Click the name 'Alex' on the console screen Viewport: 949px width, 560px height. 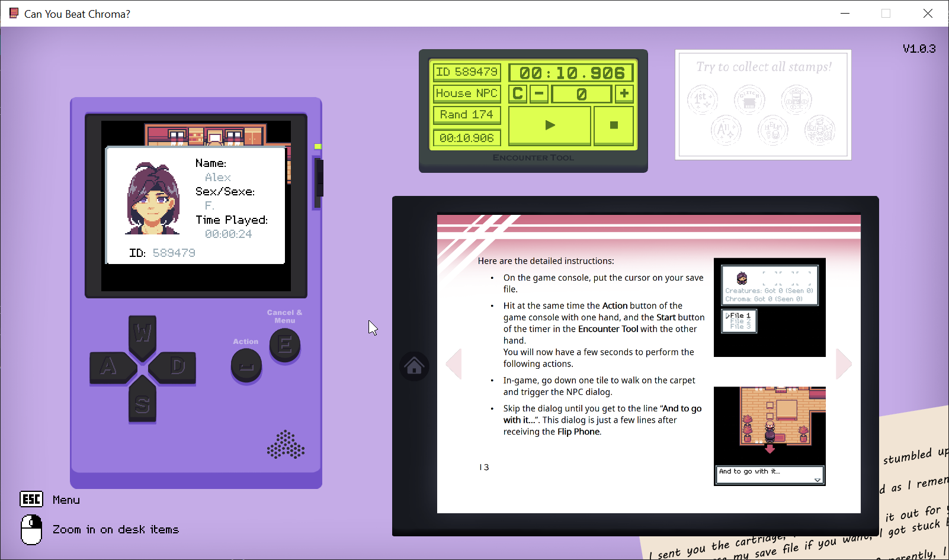(218, 177)
